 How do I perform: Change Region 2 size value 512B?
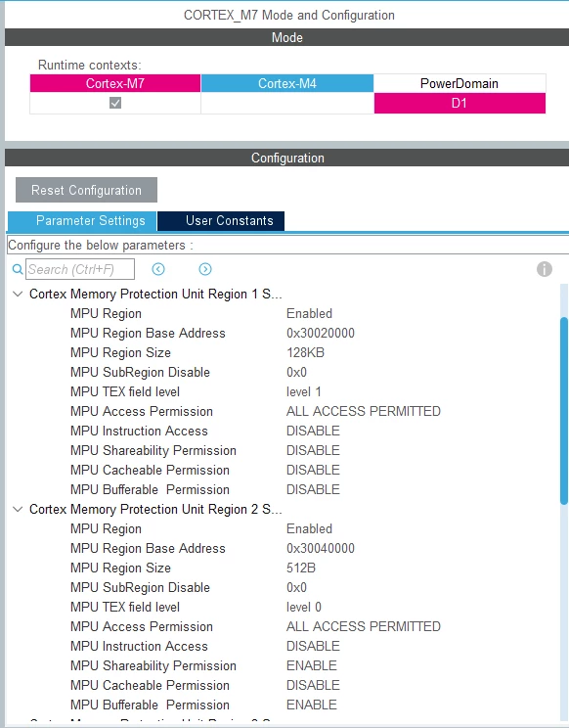click(x=301, y=568)
